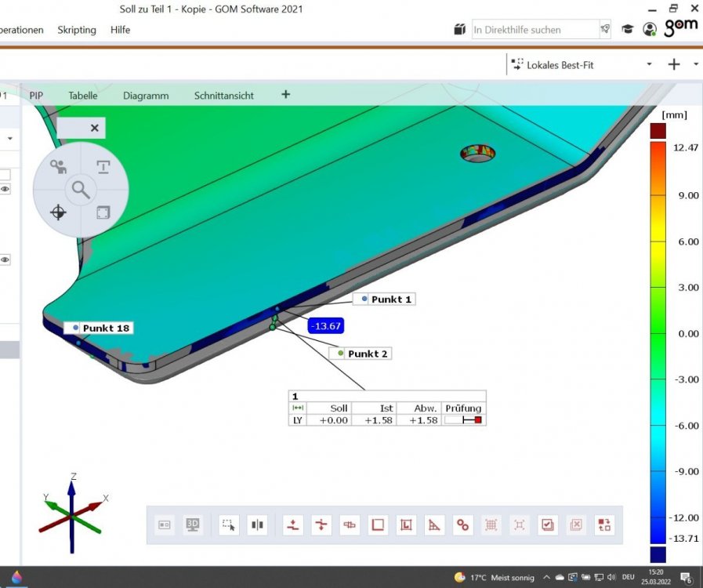
Task: Expand the dropdown arrow next to plus button
Action: pyautogui.click(x=696, y=65)
